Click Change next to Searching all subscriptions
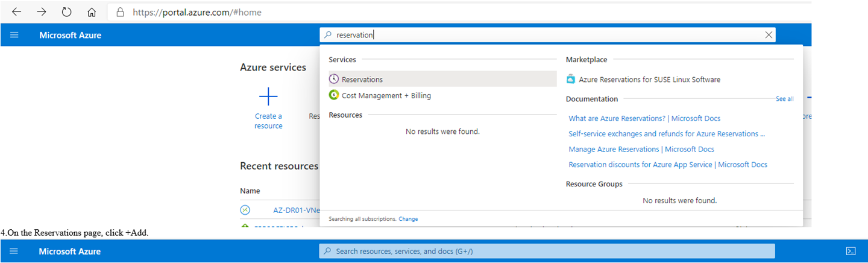Screen dimensions: 868x263 coord(408,219)
